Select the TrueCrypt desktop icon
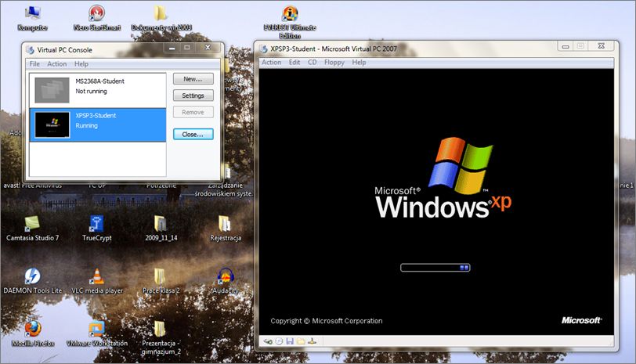 pyautogui.click(x=96, y=229)
